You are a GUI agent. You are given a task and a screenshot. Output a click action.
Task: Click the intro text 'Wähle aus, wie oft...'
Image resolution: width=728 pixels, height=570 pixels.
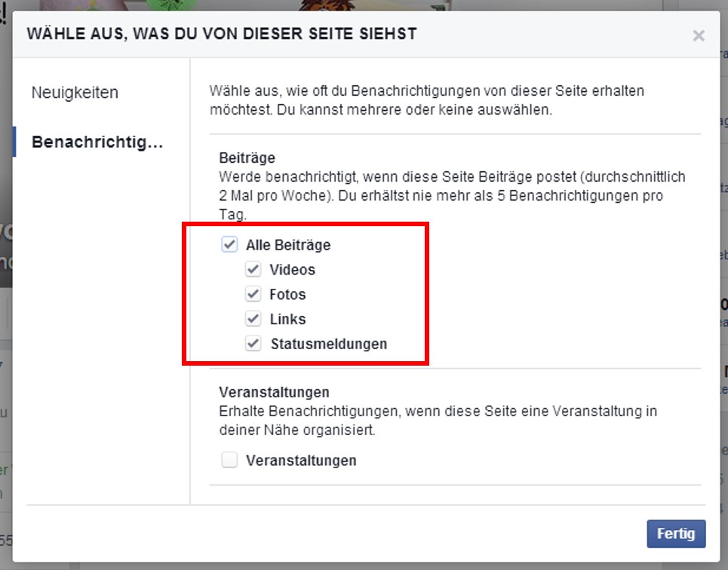coord(427,100)
